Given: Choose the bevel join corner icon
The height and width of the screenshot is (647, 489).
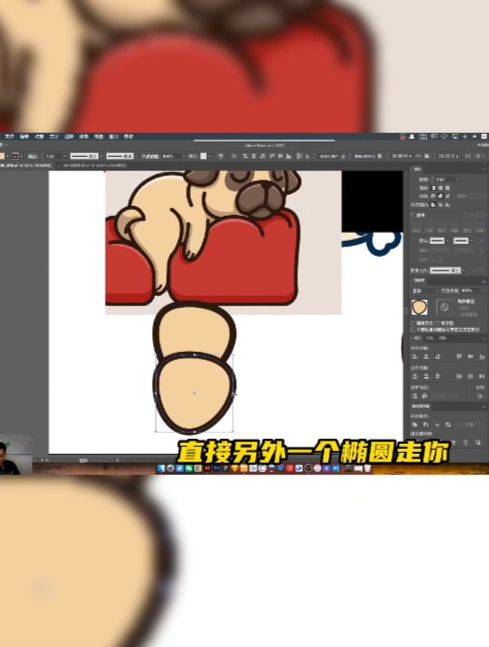Looking at the screenshot, I should [447, 196].
